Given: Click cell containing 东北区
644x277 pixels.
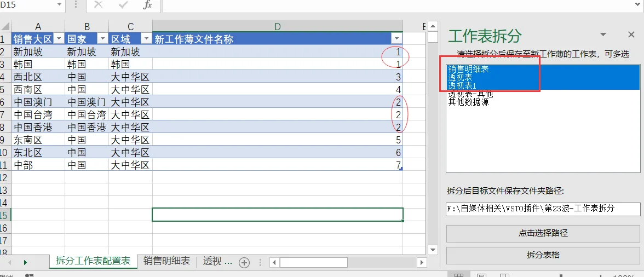Looking at the screenshot, I should click(x=38, y=152).
